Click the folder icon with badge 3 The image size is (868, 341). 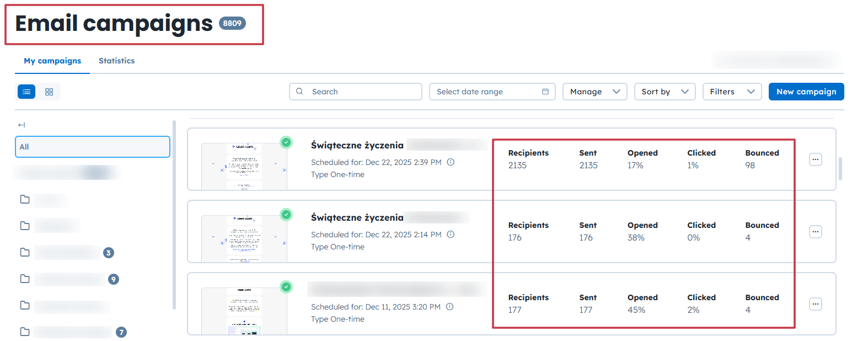click(x=25, y=252)
